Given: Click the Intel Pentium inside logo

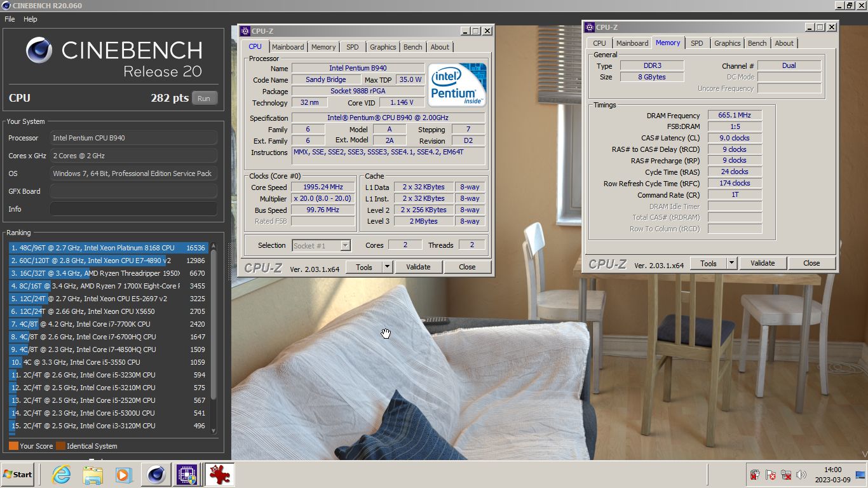Looking at the screenshot, I should (457, 85).
